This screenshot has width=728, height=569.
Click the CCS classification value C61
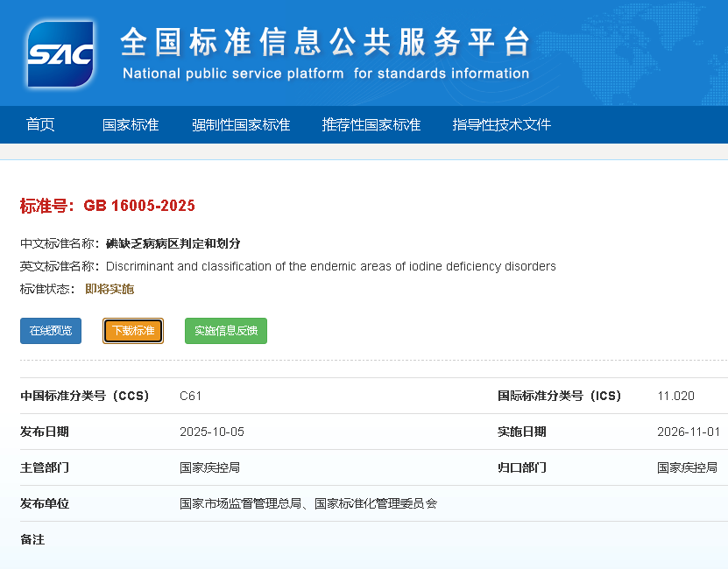pos(191,396)
